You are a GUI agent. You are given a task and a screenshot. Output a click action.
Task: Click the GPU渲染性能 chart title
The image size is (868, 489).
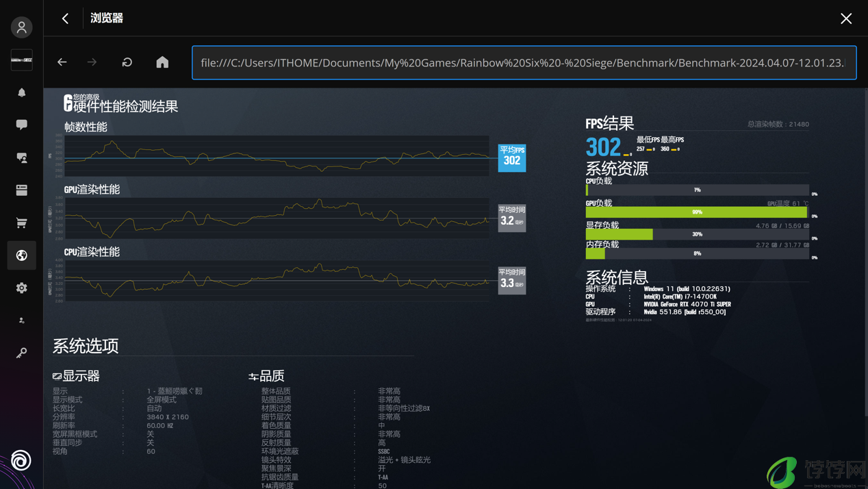(92, 190)
